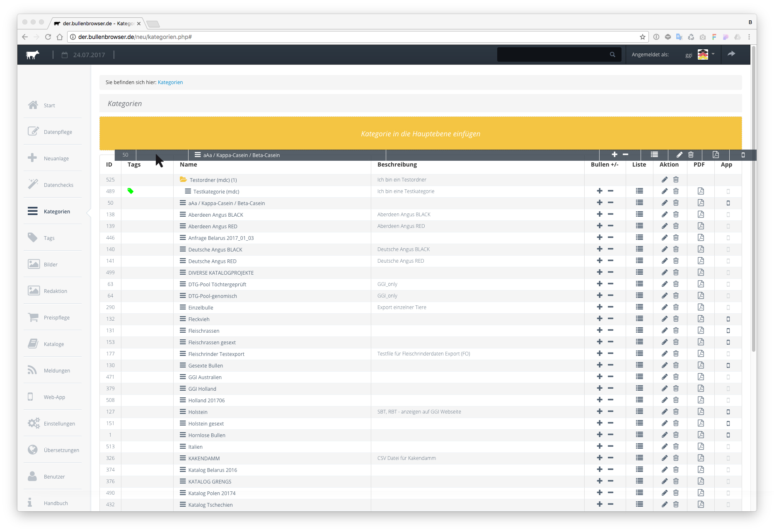Click 'Kategorie in die Hauptebene einfügen' banner
This screenshot has width=774, height=532.
tap(420, 133)
